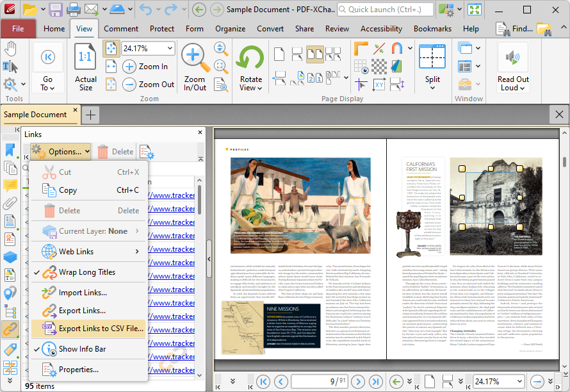Viewport: 570px width, 392px height.
Task: Open the Bookmarks pane from sidebar
Action: tap(10, 150)
